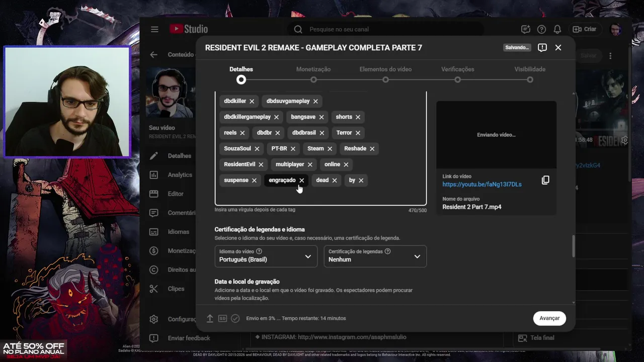Click the video upload preview thumbnail
644x362 pixels.
tap(497, 135)
